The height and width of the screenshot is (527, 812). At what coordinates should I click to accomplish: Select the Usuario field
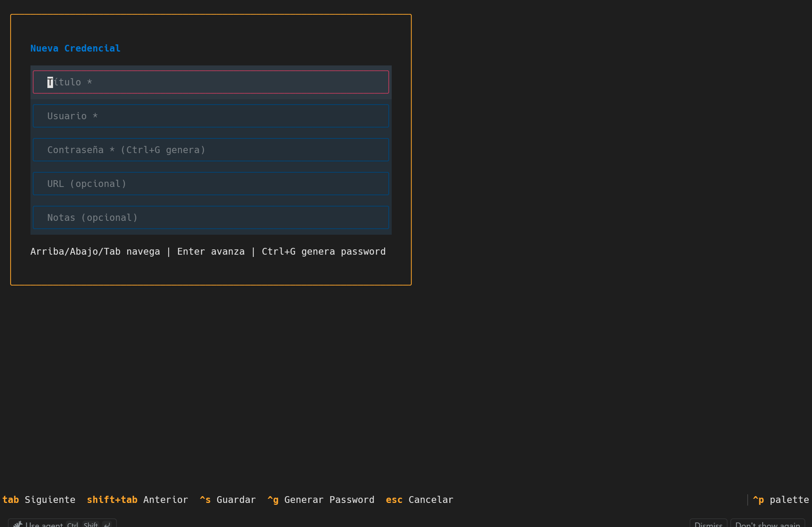211,116
